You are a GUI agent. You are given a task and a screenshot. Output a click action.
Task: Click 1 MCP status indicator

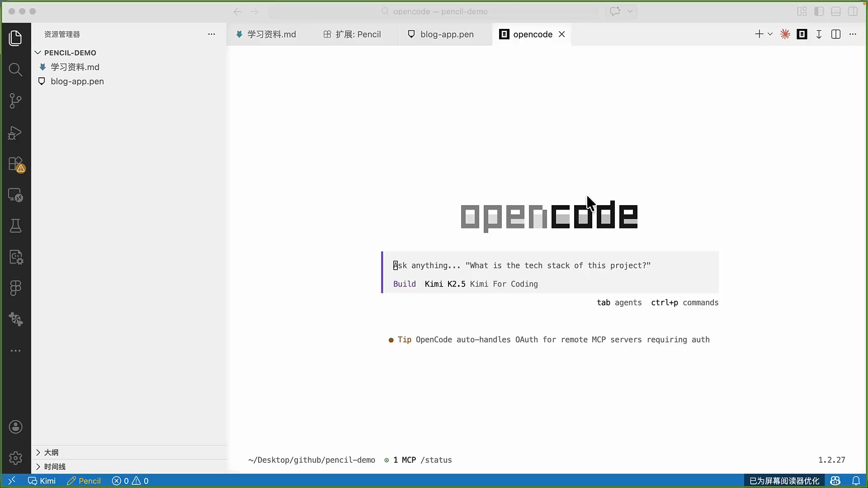tap(400, 460)
